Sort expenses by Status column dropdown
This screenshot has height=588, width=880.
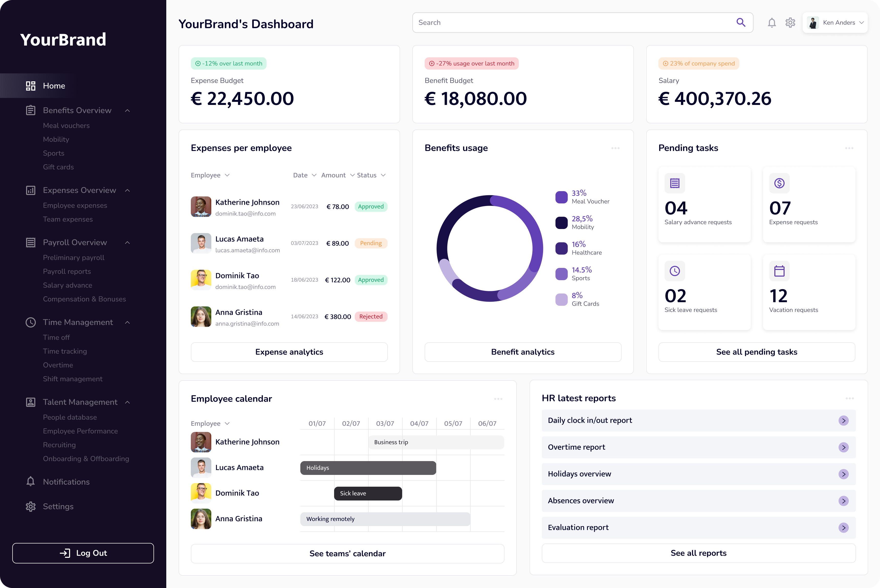383,175
